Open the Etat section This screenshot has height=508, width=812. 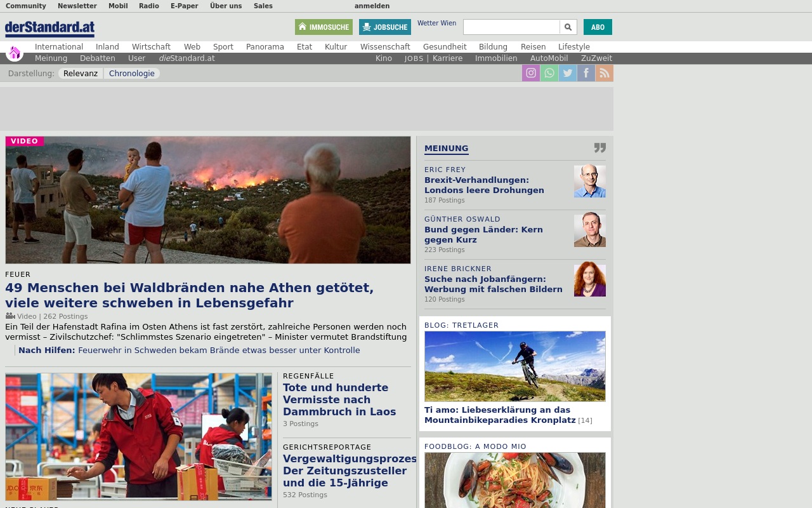tap(304, 47)
